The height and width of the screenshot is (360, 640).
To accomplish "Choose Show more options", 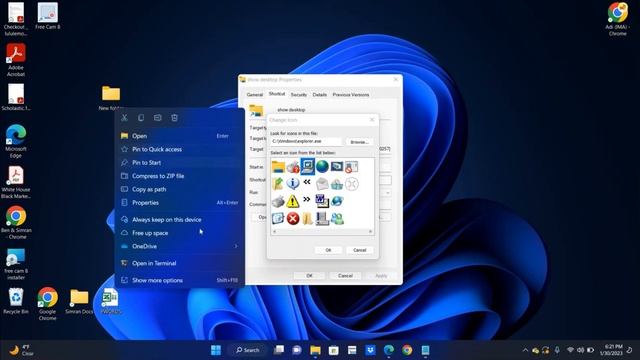I will click(180, 280).
